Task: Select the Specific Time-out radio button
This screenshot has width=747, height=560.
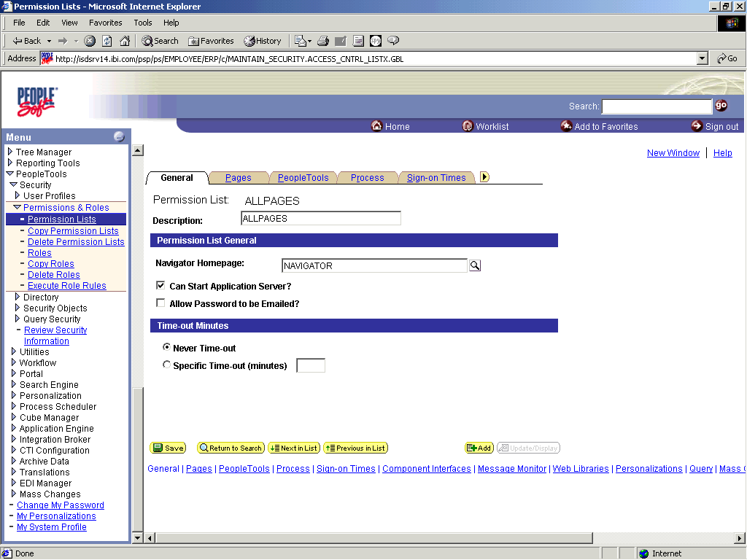Action: [166, 365]
